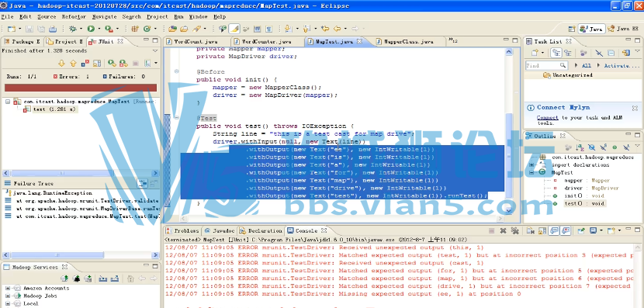This screenshot has width=644, height=308.
Task: Switch to MapperClass.java editor tab
Action: pos(409,41)
